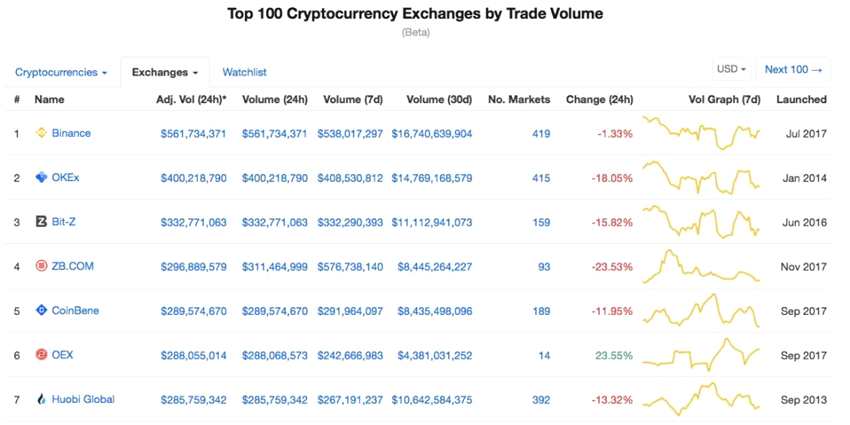Viewport: 850px width, 425px height.
Task: Open the Huobi Global exchange link
Action: click(x=83, y=399)
